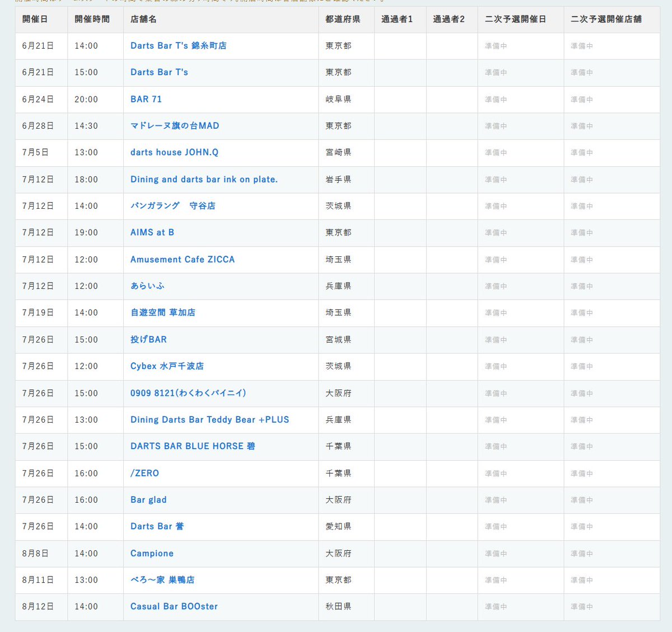Open the /ZERO shop link
The width and height of the screenshot is (672, 632).
tap(144, 473)
